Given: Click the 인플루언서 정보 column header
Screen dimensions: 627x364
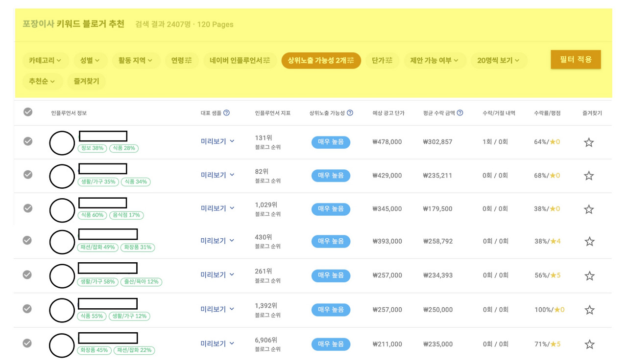Looking at the screenshot, I should click(x=69, y=113).
